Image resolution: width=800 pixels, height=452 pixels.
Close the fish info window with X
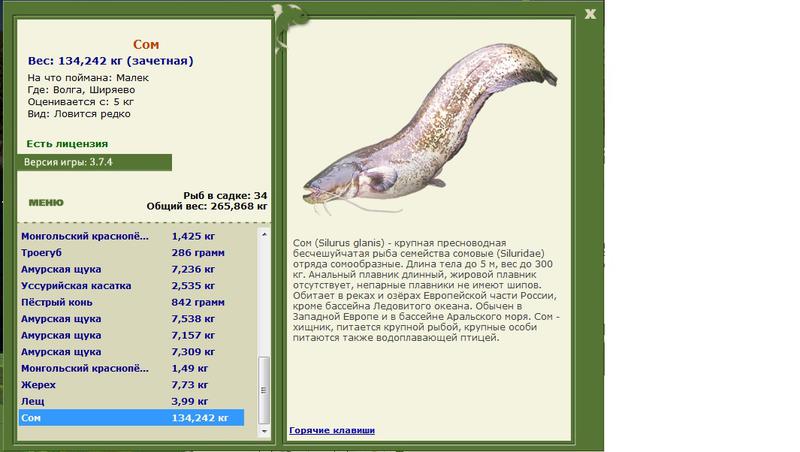(590, 14)
